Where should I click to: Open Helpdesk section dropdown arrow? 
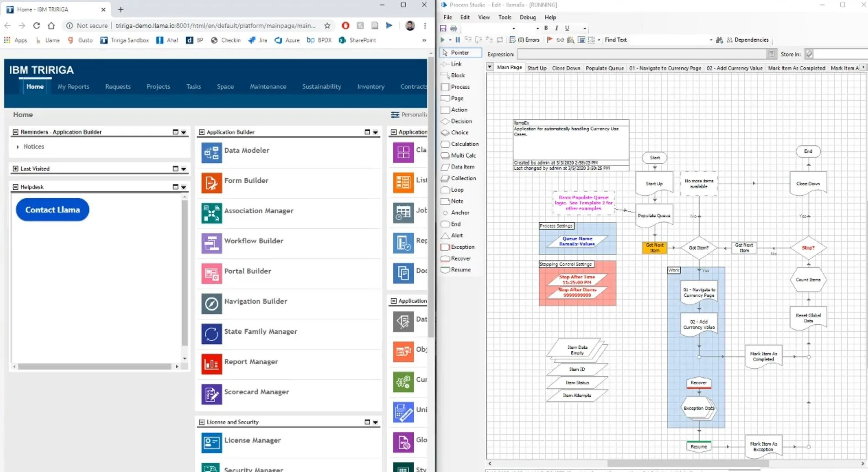click(184, 187)
